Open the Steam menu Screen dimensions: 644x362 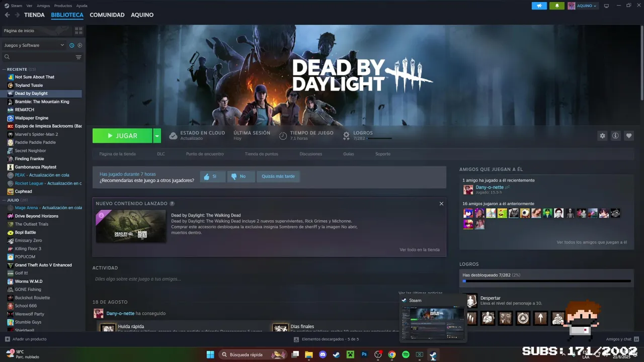(17, 6)
